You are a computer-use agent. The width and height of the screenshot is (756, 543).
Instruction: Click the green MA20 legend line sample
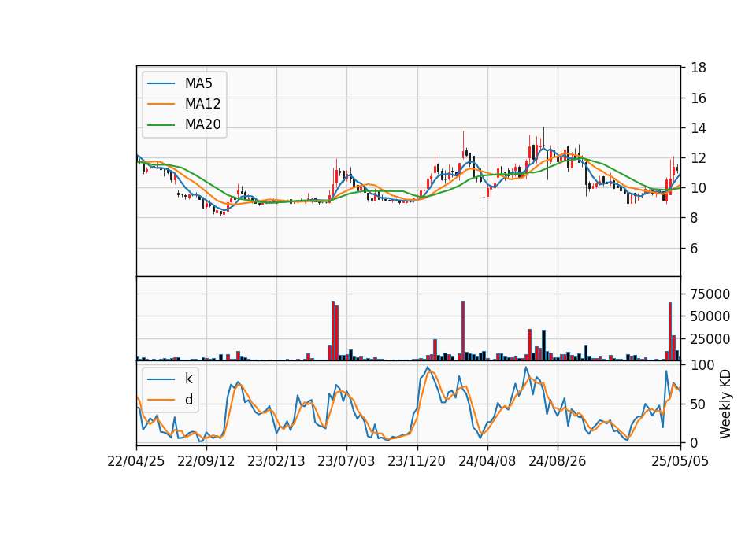161,125
